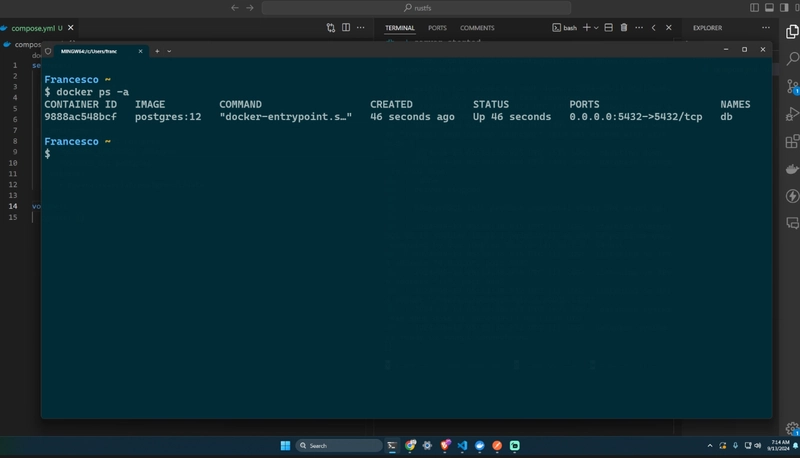Go back with navigation arrow in title bar
The width and height of the screenshot is (800, 458).
click(x=235, y=8)
